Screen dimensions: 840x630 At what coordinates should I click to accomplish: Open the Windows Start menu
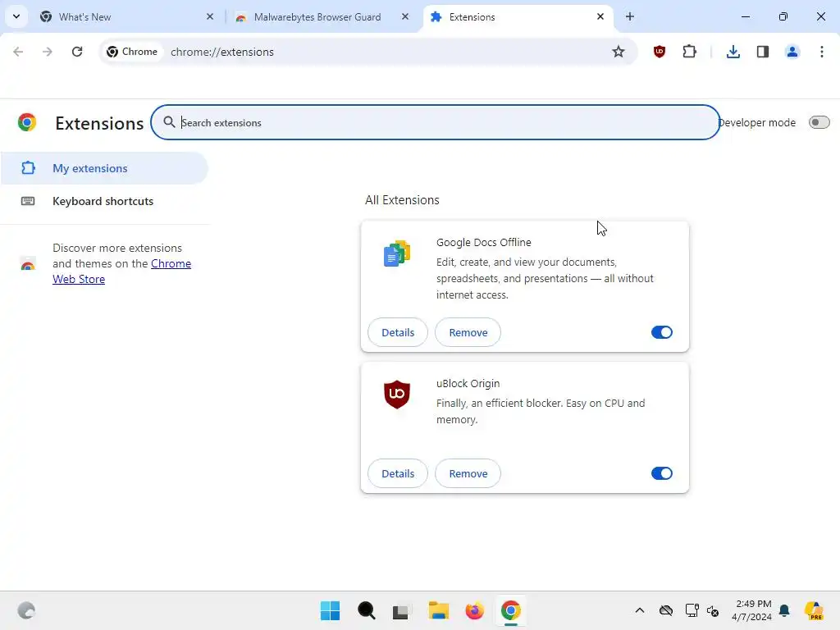(330, 610)
